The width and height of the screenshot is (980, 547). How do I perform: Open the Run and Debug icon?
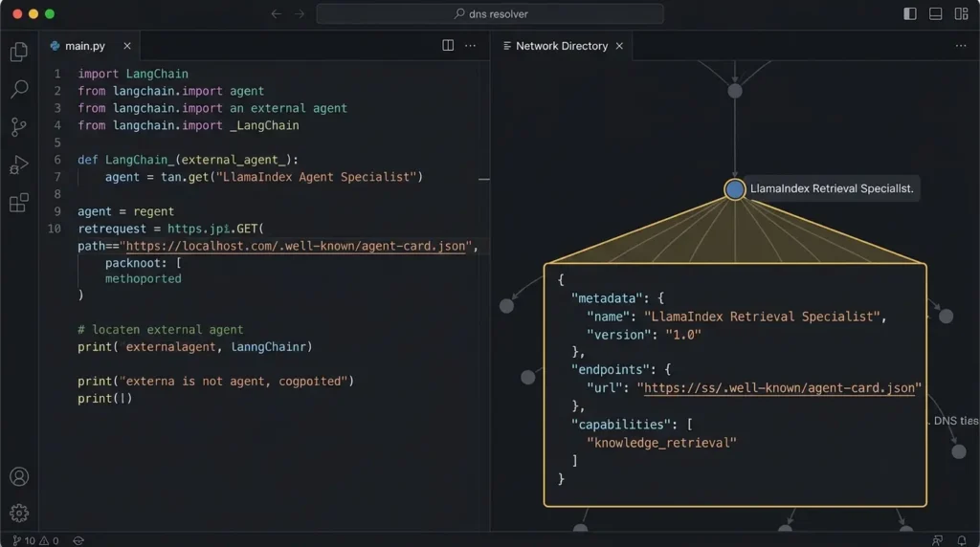(x=19, y=164)
